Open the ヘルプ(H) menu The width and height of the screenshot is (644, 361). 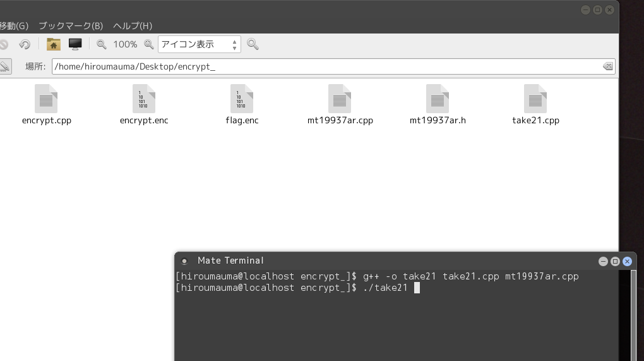coord(133,26)
